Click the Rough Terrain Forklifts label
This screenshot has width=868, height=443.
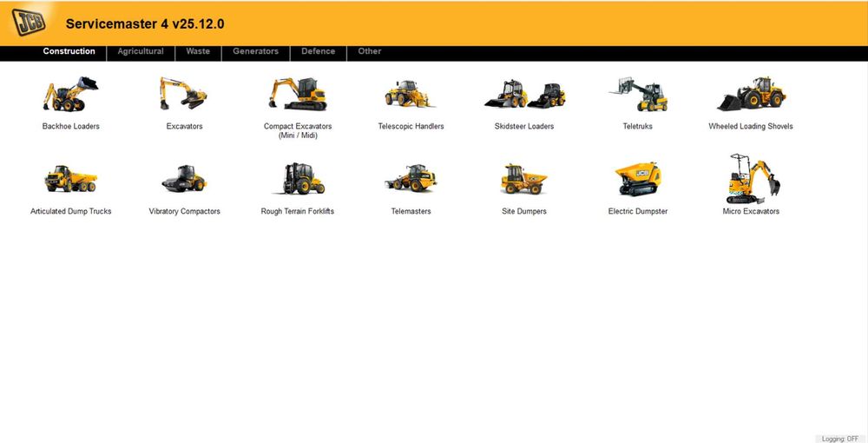[x=298, y=211]
